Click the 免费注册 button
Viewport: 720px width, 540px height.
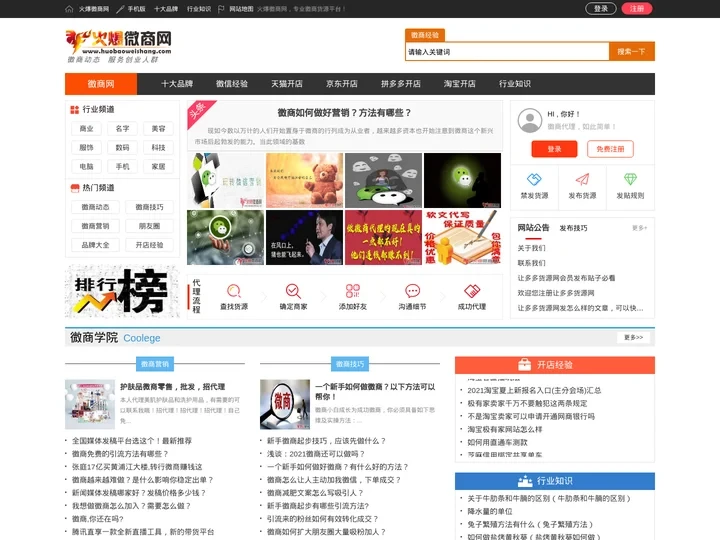point(610,149)
